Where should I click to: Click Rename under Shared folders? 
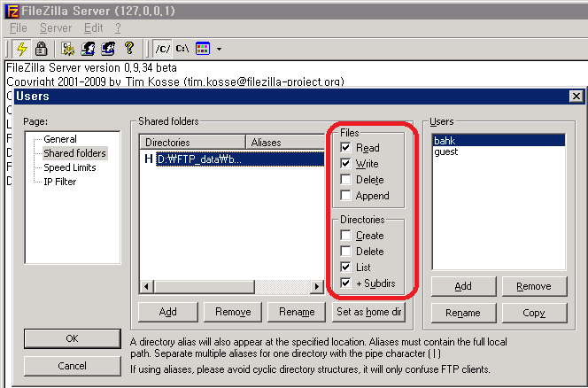click(x=297, y=312)
